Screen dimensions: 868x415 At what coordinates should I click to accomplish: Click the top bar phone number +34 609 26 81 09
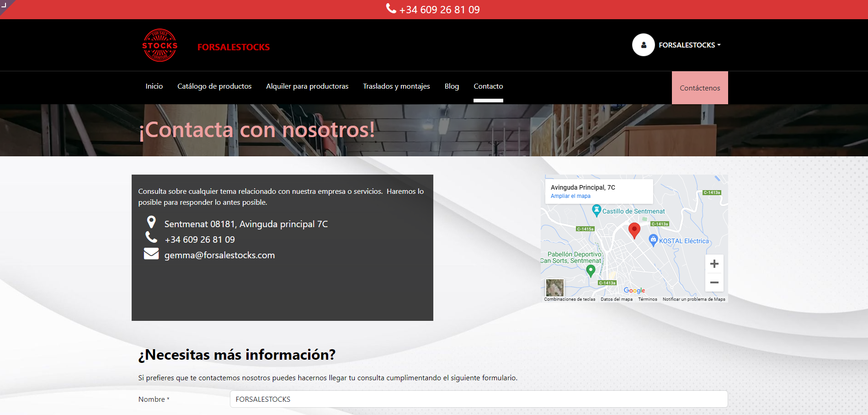(x=440, y=10)
